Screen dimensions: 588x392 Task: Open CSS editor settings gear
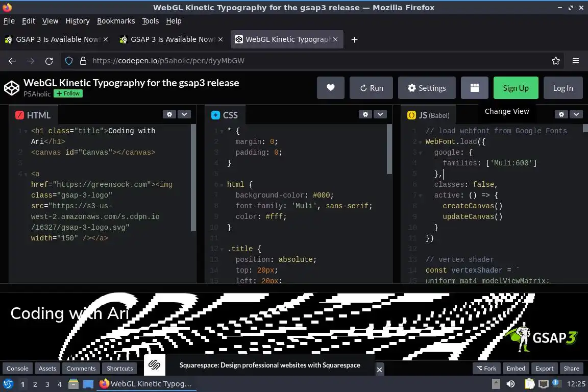click(365, 114)
